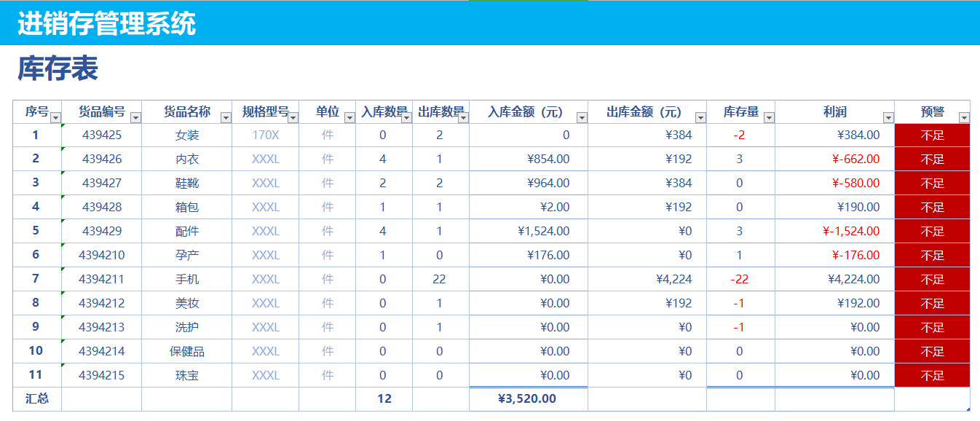Open the 出库金额（元） filter dropdown

pos(700,117)
